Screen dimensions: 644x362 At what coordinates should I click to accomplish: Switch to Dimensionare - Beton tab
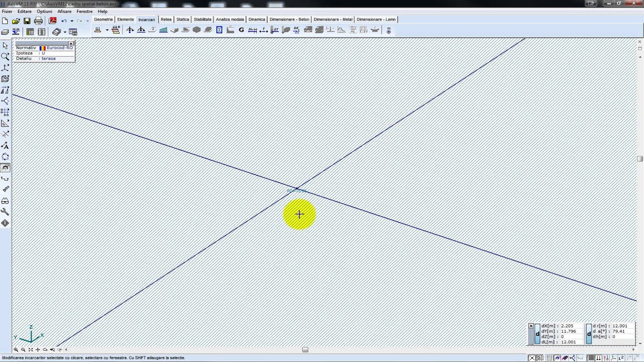(289, 19)
